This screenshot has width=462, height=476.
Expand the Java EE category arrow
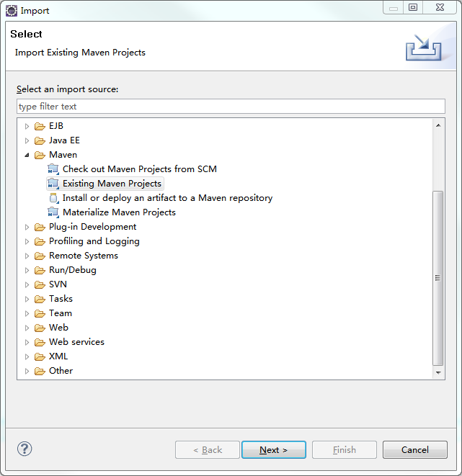tap(27, 140)
